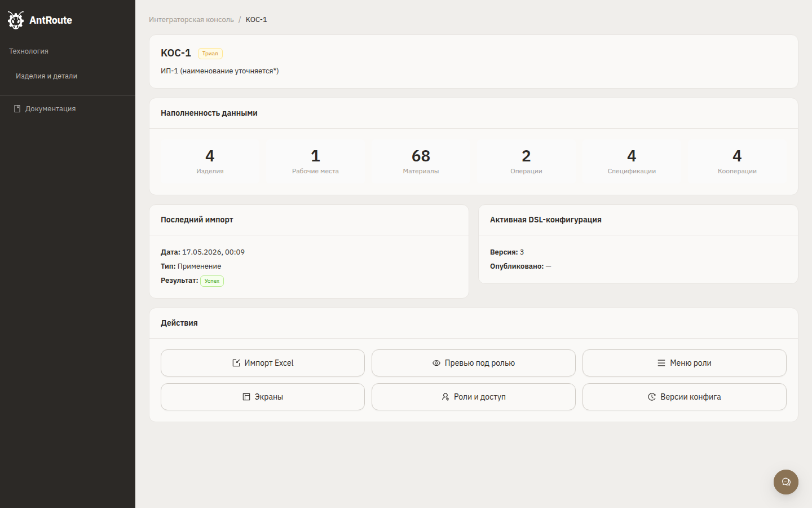Click the Результат: label

click(x=179, y=281)
